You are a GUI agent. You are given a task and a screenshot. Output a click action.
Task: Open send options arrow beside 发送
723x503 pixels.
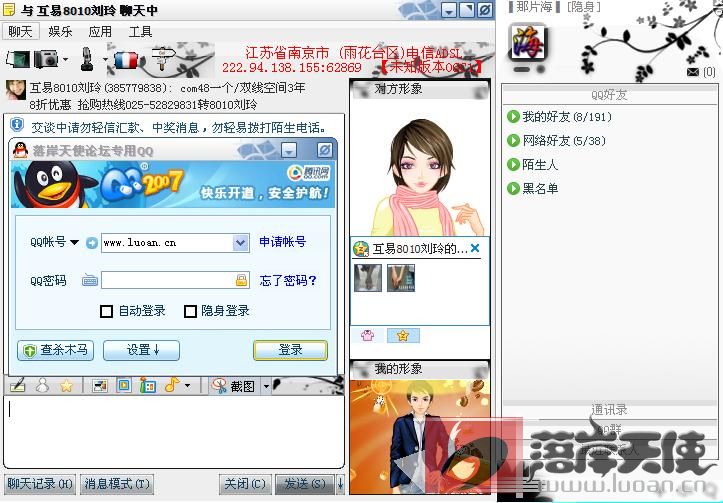pos(340,484)
